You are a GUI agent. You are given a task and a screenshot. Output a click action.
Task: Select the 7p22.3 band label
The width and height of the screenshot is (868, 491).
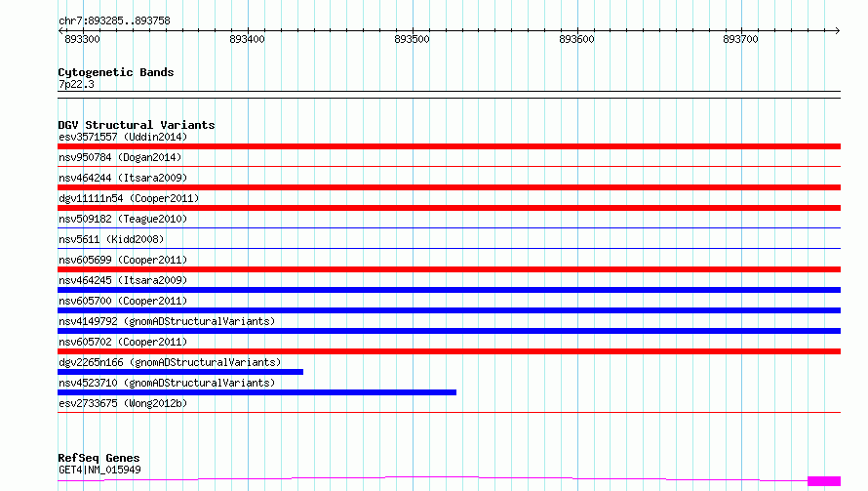pyautogui.click(x=76, y=84)
